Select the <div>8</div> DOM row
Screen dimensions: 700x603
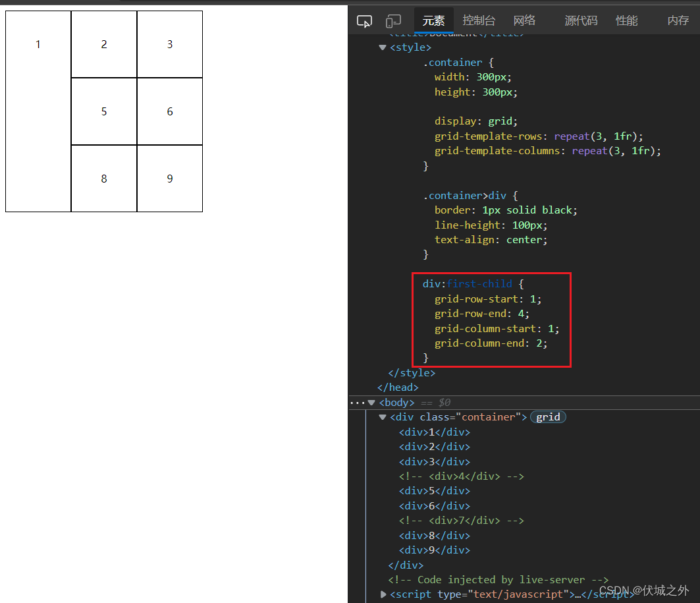point(435,535)
